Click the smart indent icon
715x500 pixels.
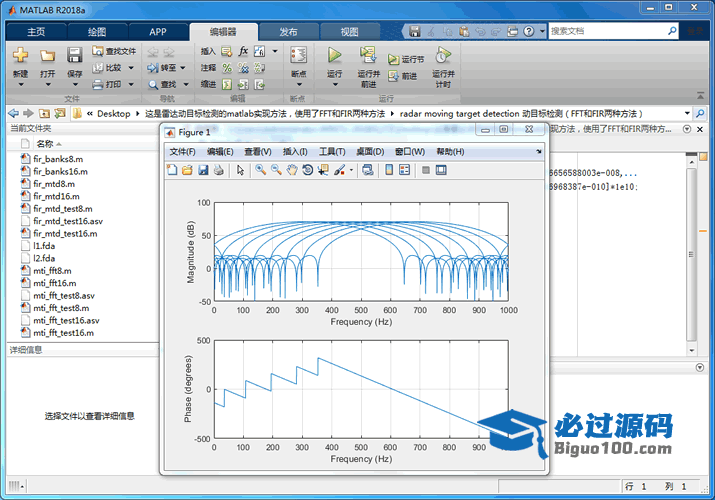227,84
